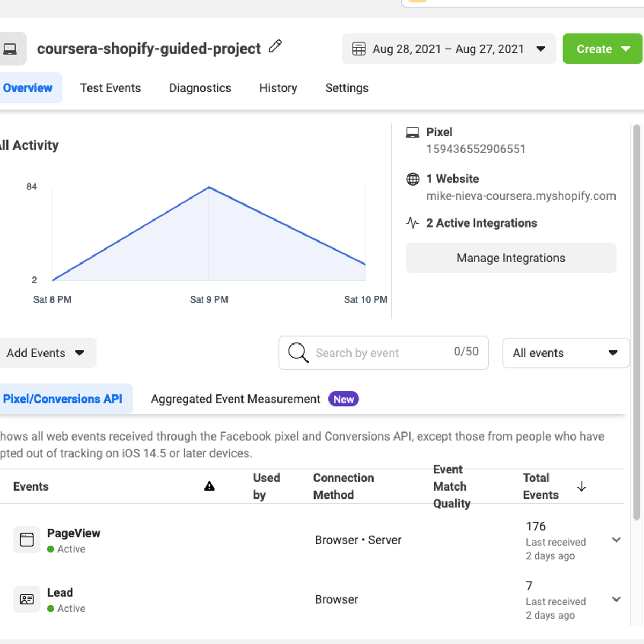Click the data source monitor icon top left
The height and width of the screenshot is (644, 644).
[11, 48]
